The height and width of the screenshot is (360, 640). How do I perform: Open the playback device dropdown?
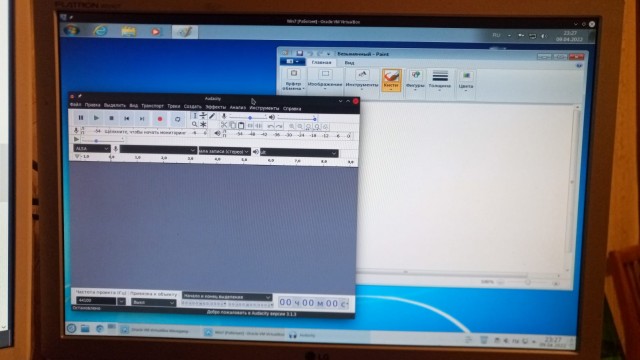pos(299,153)
